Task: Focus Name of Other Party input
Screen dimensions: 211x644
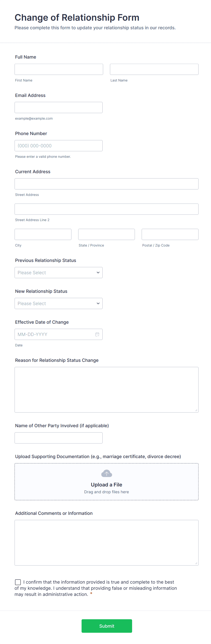Action: pos(59,438)
